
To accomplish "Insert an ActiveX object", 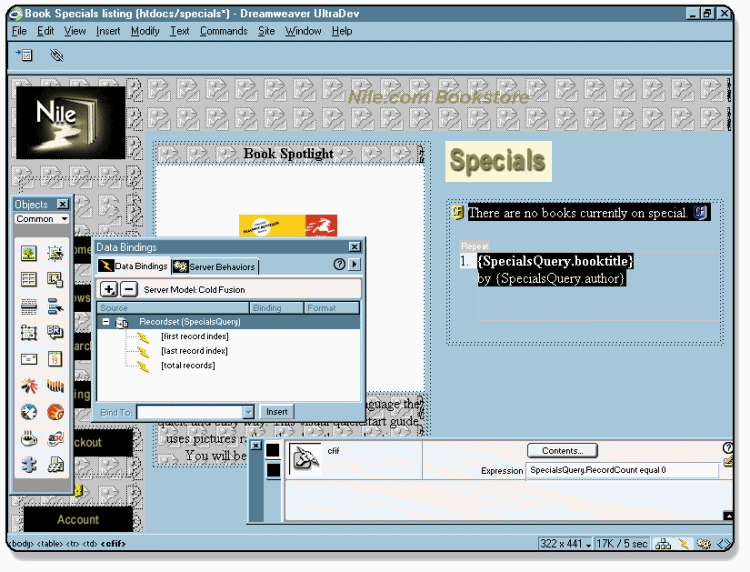I will [55, 438].
